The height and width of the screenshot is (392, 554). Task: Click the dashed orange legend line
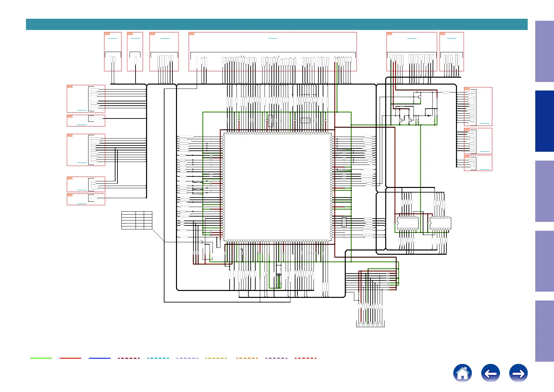pyautogui.click(x=247, y=358)
